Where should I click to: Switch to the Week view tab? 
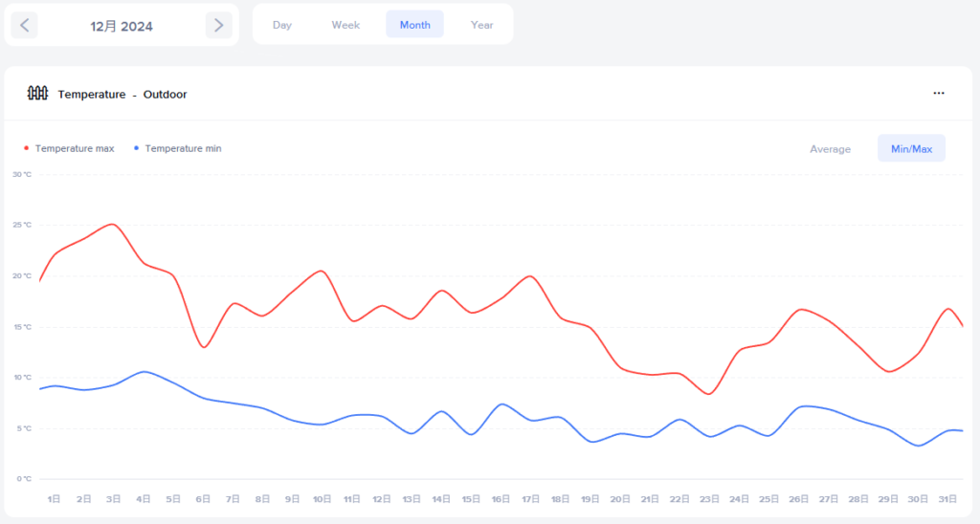345,25
